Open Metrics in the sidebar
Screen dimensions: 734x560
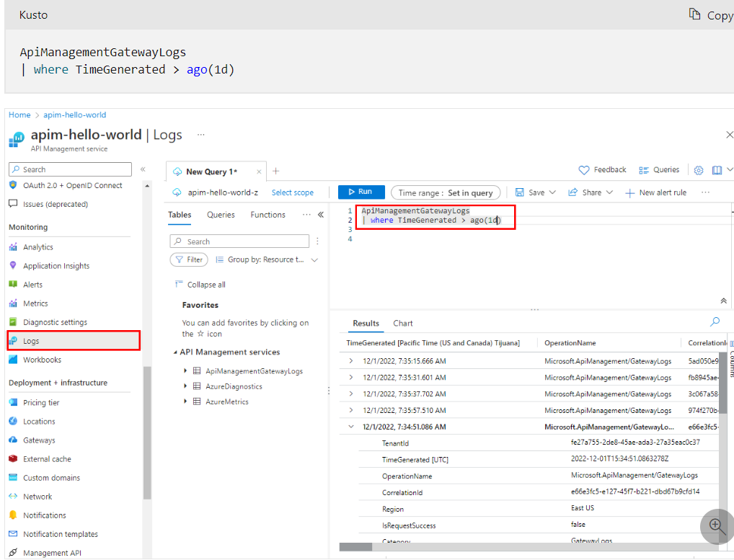tap(35, 303)
